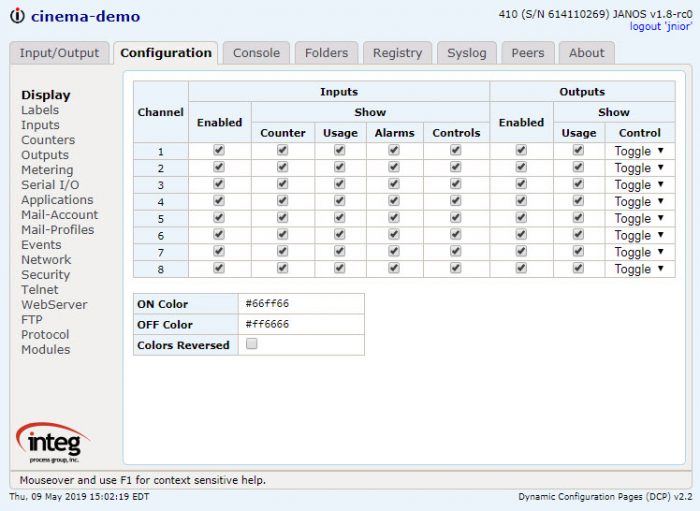Uncheck Inputs Enabled checkbox for channel 1
700x511 pixels.
219,150
